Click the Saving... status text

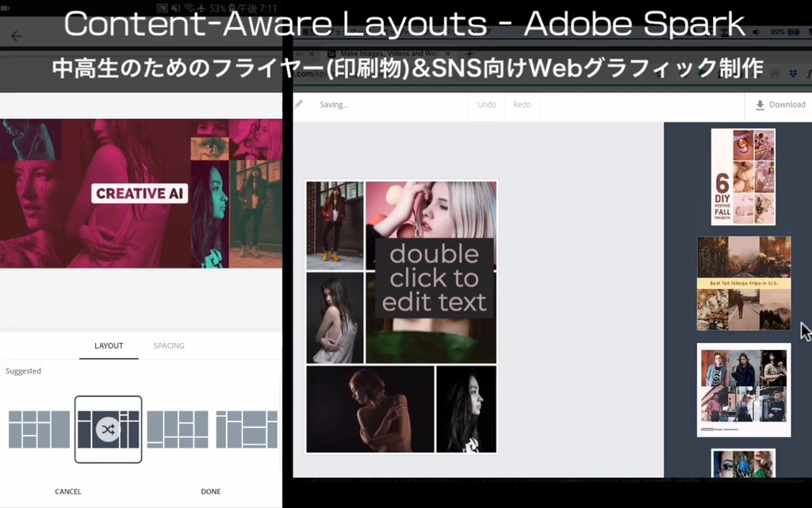pyautogui.click(x=334, y=104)
